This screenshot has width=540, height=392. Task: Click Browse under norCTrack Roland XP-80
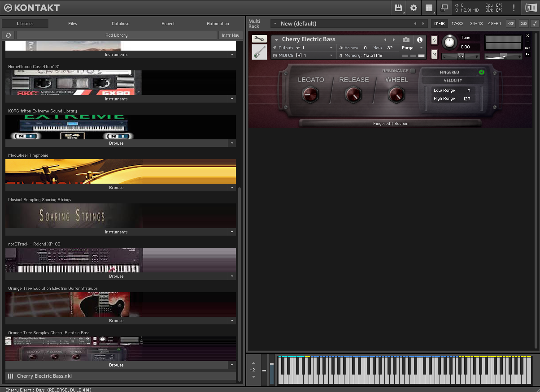[x=116, y=276]
